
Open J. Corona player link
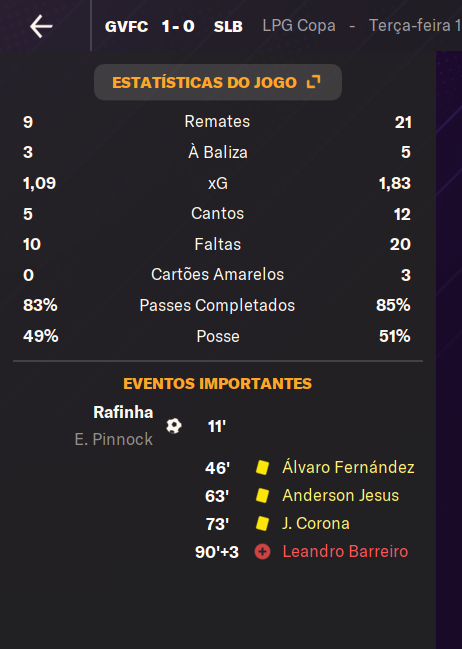point(316,524)
